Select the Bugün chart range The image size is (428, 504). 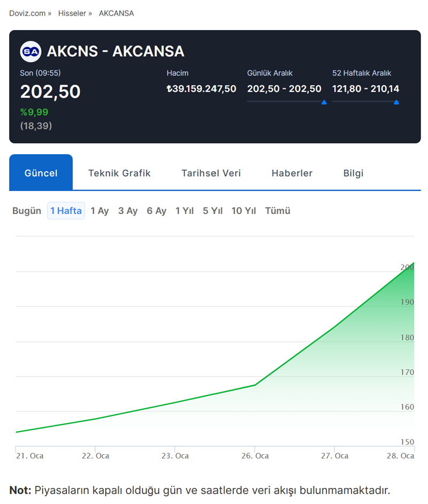27,211
